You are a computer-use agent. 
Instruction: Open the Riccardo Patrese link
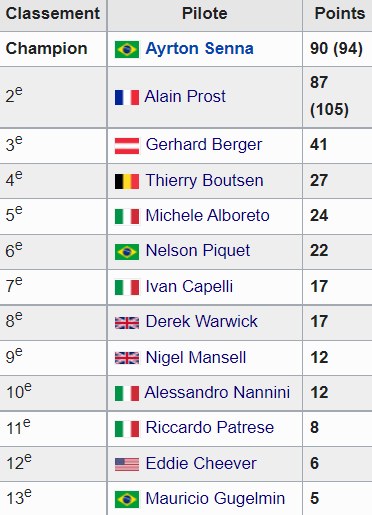coord(210,428)
